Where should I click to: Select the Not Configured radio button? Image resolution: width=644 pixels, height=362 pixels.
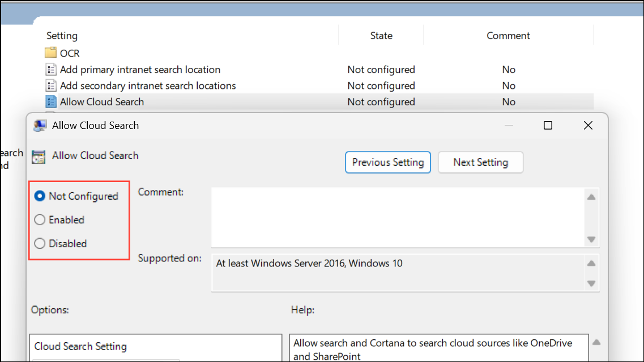tap(40, 196)
